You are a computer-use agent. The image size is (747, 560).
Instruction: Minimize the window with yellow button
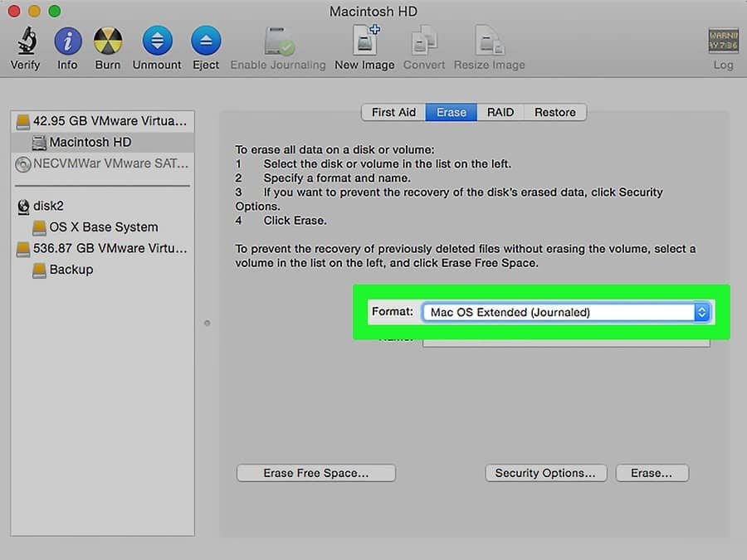(34, 11)
